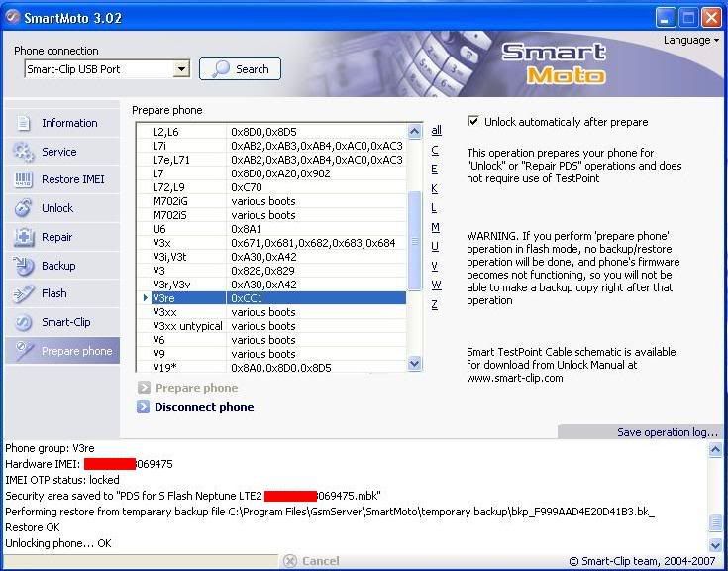Filter phone list by letter K
The width and height of the screenshot is (728, 571).
(434, 188)
